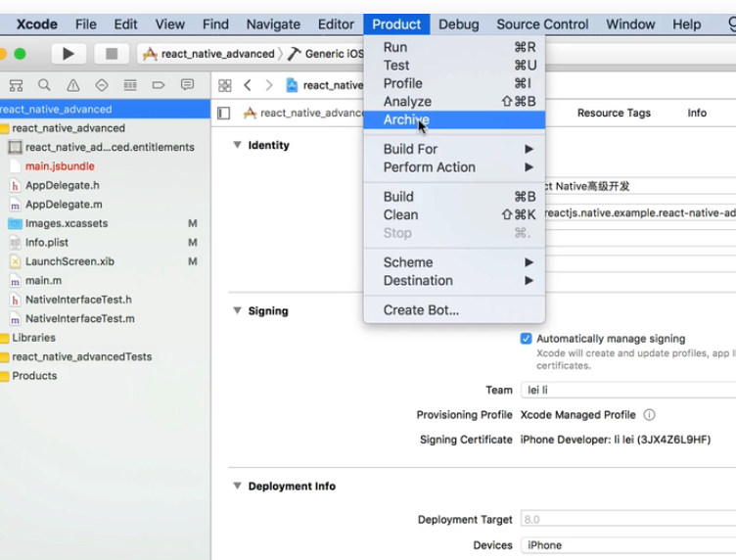
Task: Open the Help menu
Action: point(687,24)
